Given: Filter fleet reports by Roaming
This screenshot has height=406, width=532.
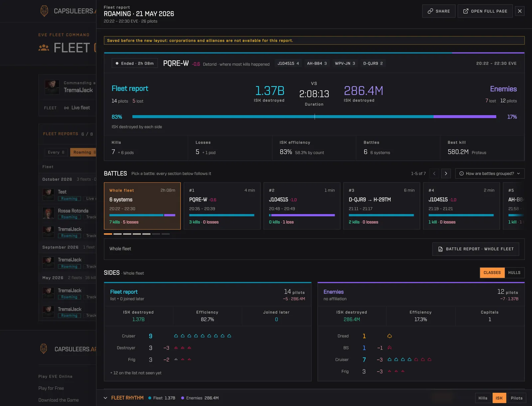Looking at the screenshot, I should pos(83,152).
